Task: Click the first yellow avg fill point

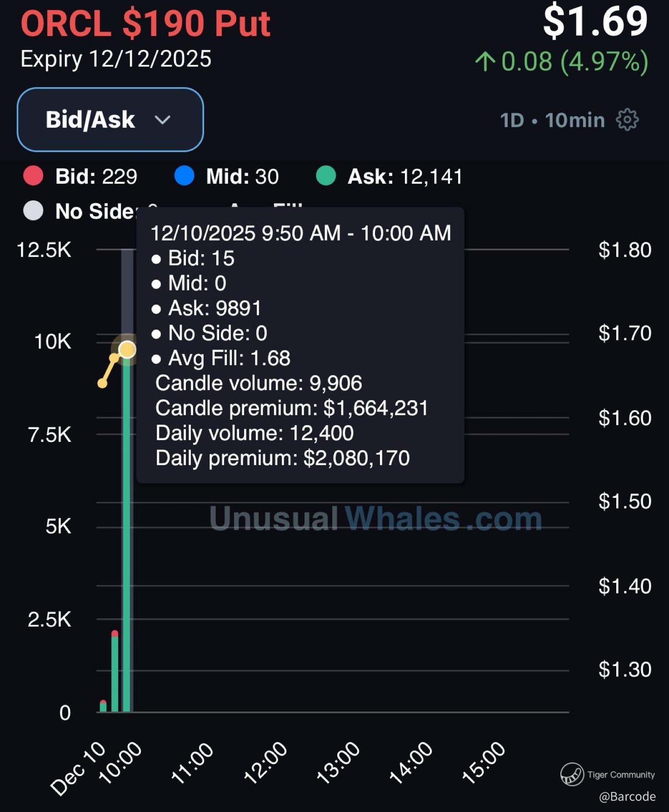Action: pyautogui.click(x=103, y=384)
